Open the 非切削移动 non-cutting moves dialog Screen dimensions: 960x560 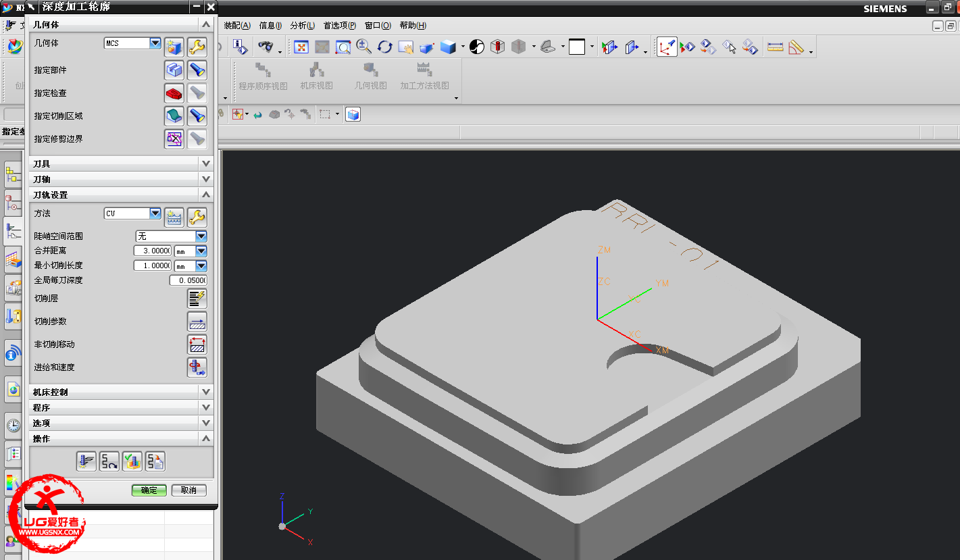tap(197, 344)
